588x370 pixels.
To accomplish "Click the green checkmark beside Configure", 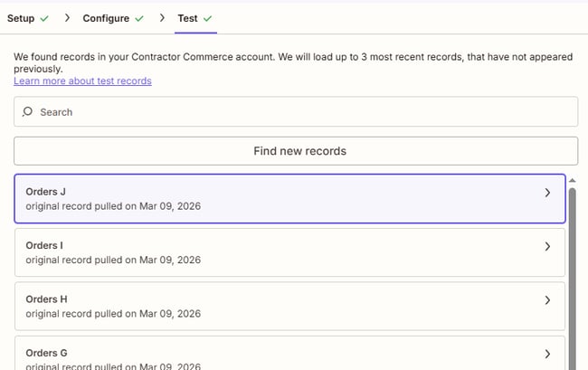I will [x=138, y=18].
